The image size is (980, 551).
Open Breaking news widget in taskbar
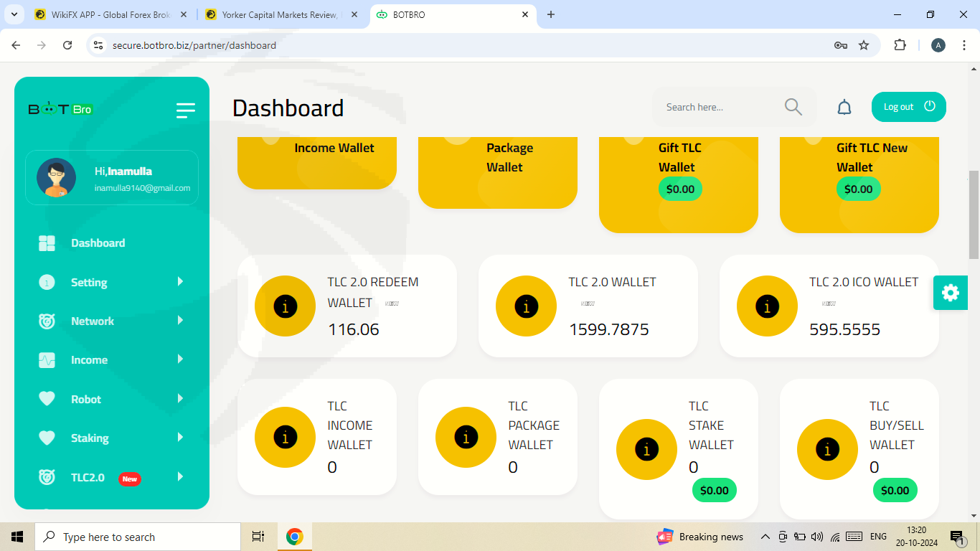(700, 537)
